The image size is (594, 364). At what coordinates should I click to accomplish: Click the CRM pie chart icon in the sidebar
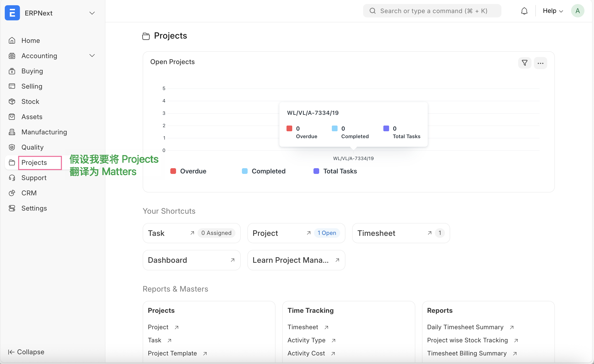pyautogui.click(x=12, y=193)
